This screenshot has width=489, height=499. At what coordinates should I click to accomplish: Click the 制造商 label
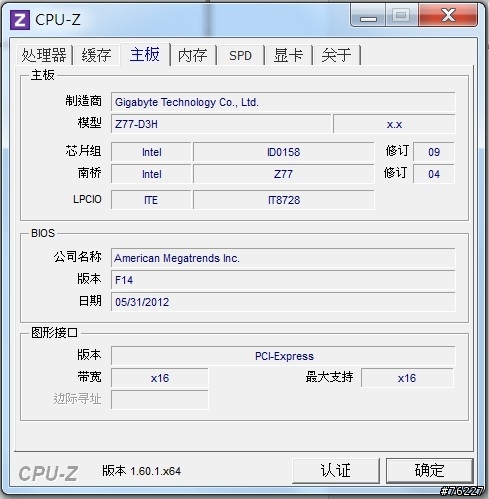click(83, 101)
